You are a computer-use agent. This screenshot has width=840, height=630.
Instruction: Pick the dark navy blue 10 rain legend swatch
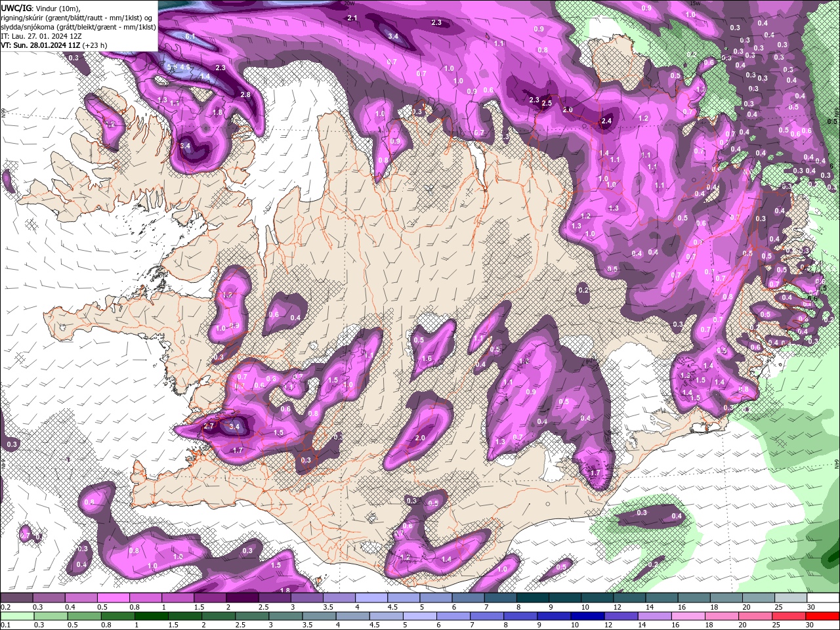click(x=587, y=616)
